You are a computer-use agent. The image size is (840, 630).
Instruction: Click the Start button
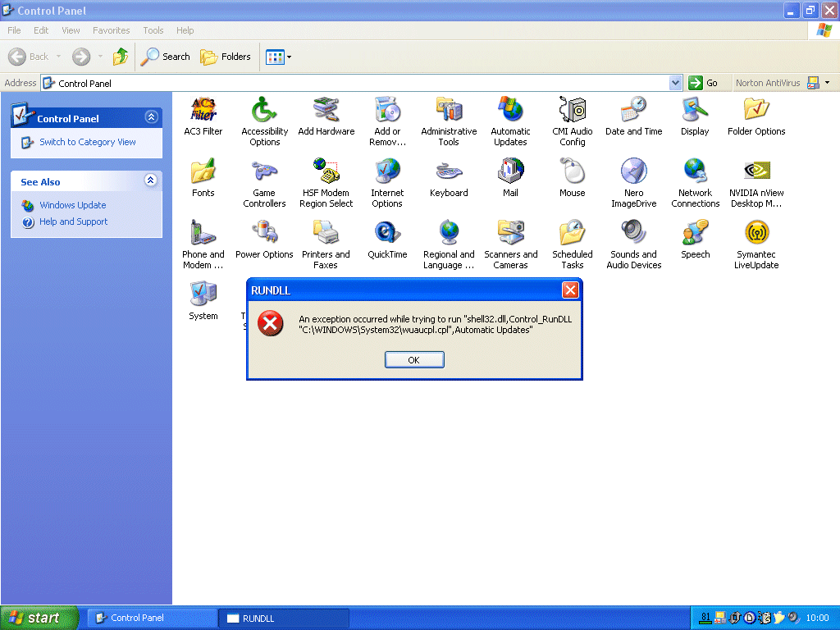[x=39, y=618]
